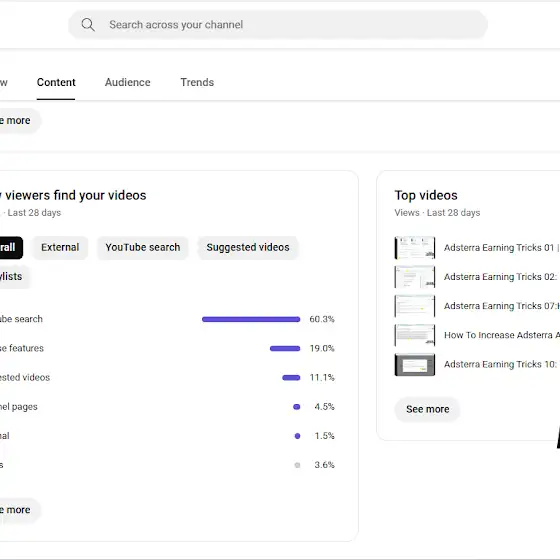Screen dimensions: 560x560
Task: Select the External traffic filter chip
Action: click(x=60, y=248)
